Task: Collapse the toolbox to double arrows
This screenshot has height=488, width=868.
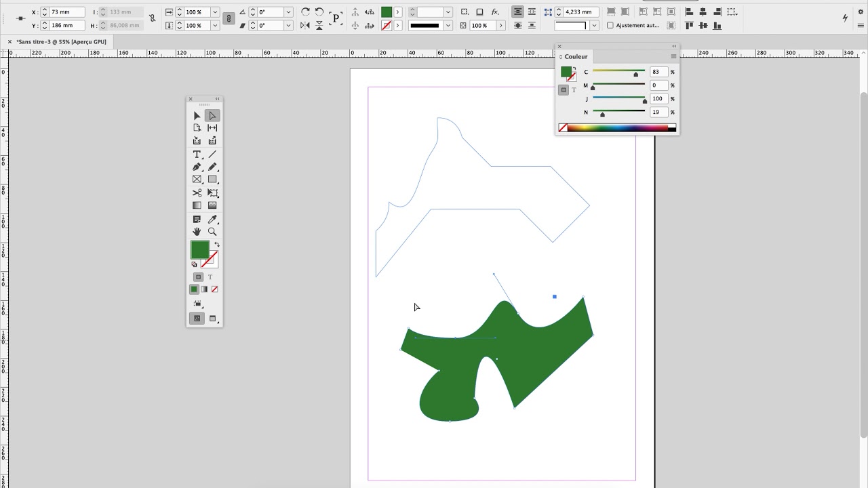Action: pyautogui.click(x=217, y=99)
